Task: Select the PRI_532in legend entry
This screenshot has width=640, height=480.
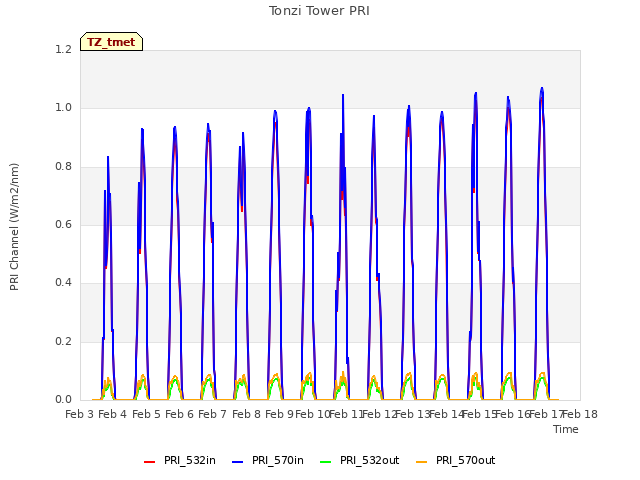Action: point(180,461)
